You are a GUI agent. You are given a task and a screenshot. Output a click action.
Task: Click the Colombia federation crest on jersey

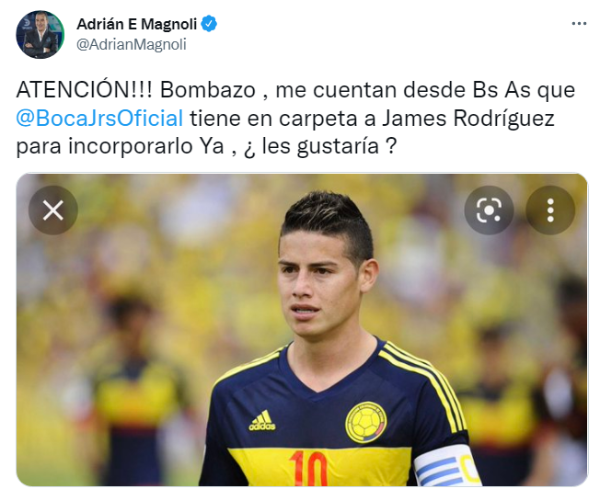click(366, 422)
